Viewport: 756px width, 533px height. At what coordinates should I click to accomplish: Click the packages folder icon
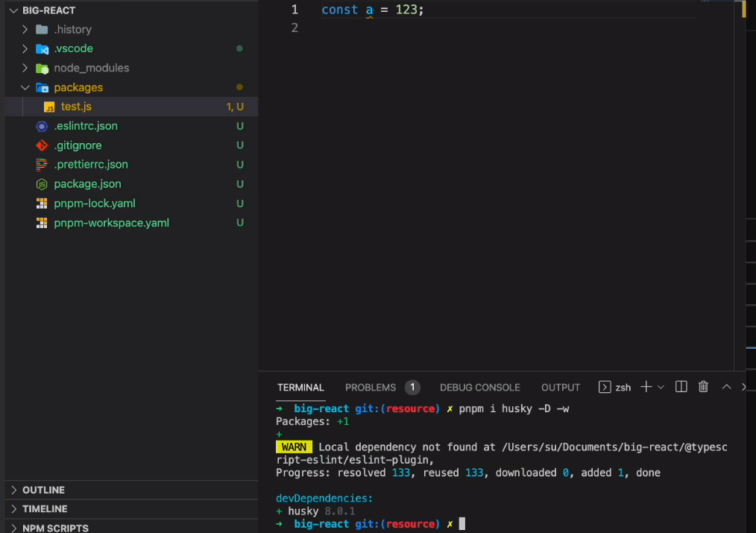coord(42,88)
